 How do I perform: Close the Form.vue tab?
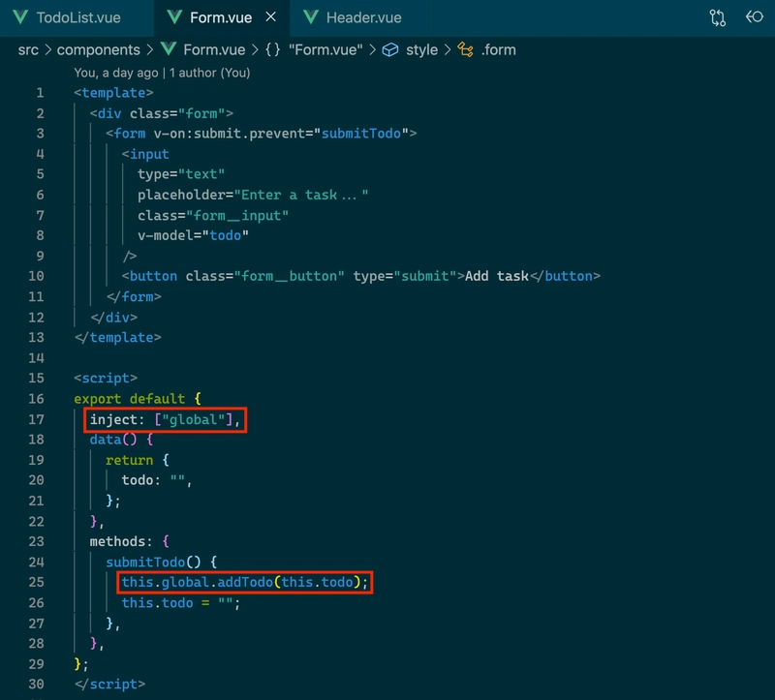pos(271,16)
